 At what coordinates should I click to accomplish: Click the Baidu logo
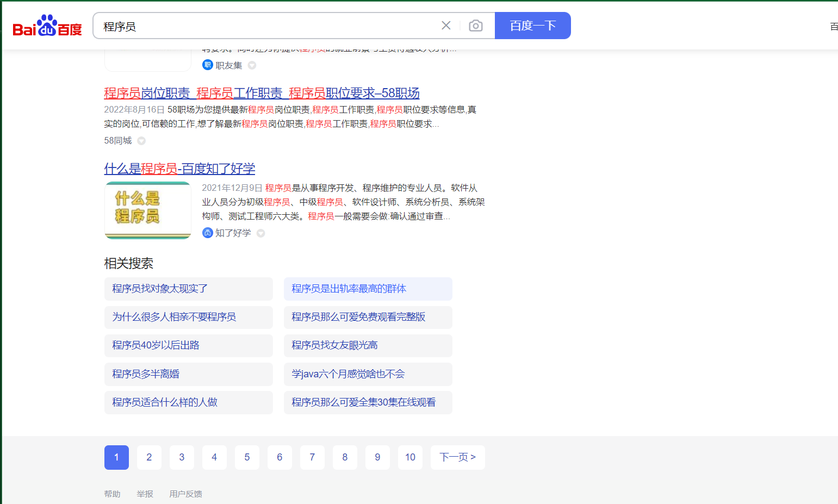point(47,26)
